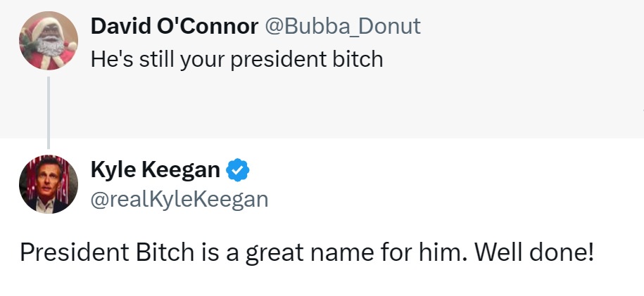Open David O'Connor's Santa profile picture
The height and width of the screenshot is (296, 644).
[48, 42]
